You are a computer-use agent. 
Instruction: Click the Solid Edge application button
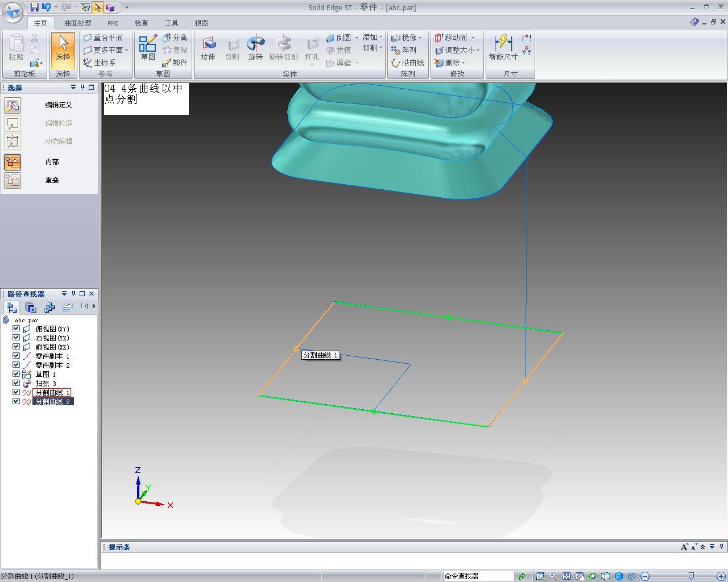coord(13,11)
